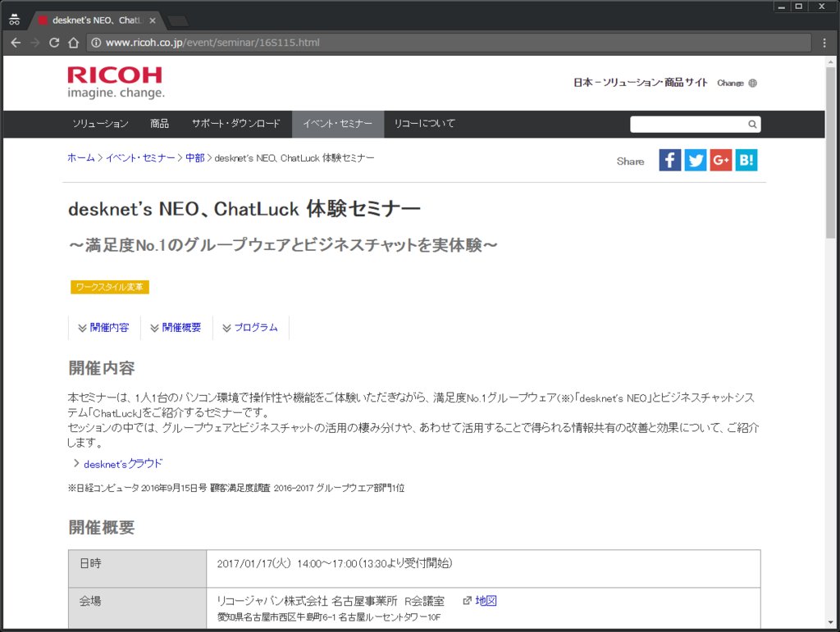Select イベント・セミナー nav tab
Viewport: 840px width, 632px height.
337,124
